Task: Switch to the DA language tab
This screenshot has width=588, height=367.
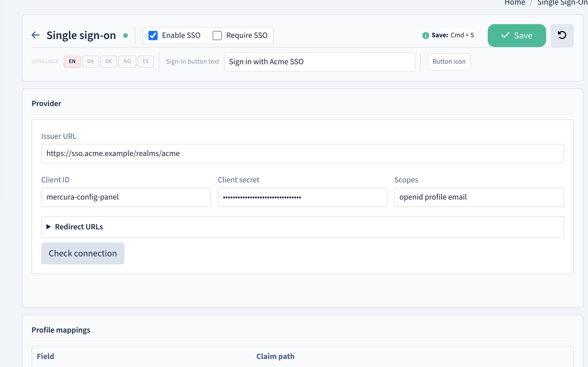Action: 90,61
